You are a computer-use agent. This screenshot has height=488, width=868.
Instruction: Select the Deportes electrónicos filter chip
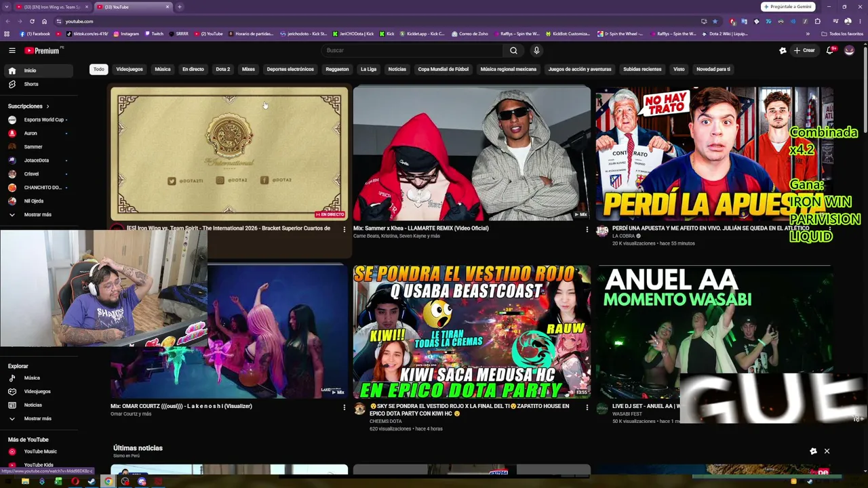point(290,69)
